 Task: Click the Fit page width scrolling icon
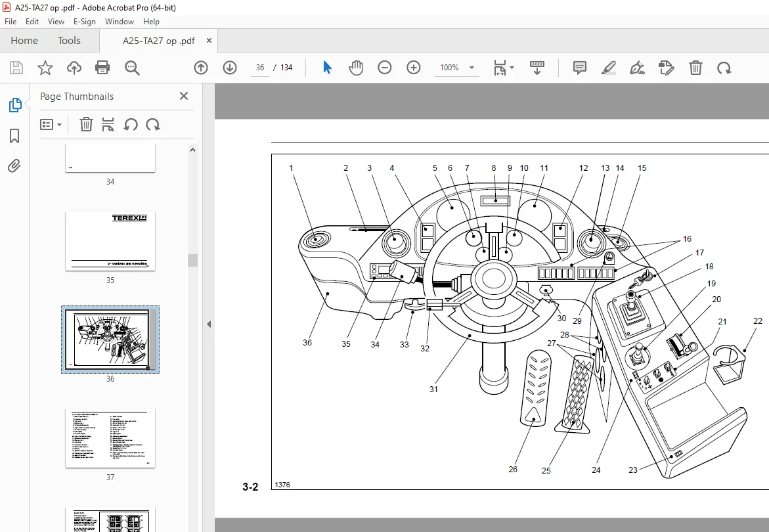[500, 68]
